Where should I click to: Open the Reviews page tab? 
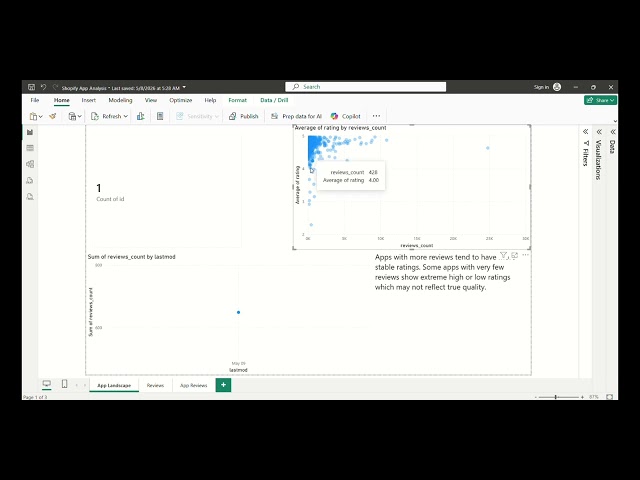point(155,385)
